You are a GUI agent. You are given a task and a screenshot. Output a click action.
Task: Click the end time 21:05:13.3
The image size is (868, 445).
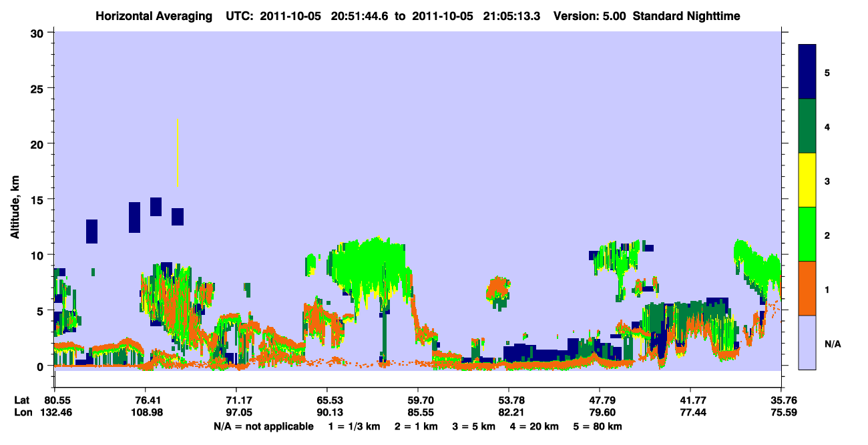point(513,15)
